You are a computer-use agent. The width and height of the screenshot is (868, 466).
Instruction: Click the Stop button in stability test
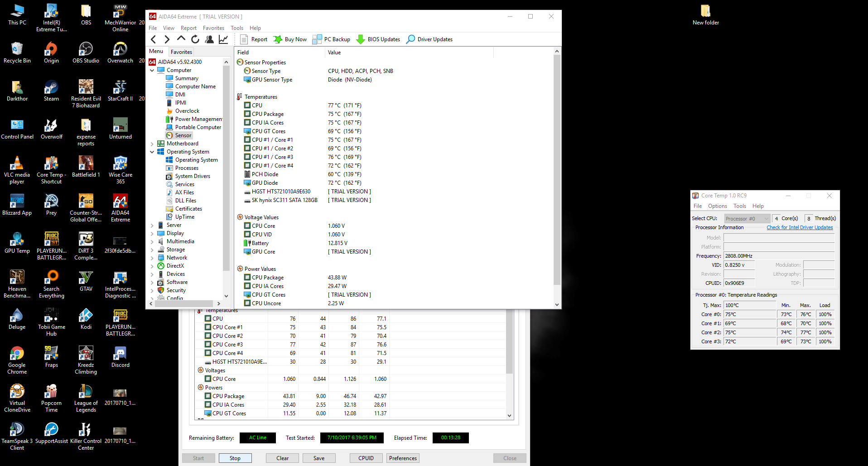click(x=235, y=458)
